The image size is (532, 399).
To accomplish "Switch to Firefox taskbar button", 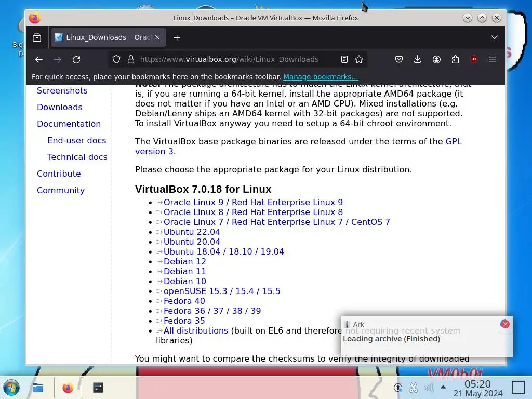I will [68, 388].
